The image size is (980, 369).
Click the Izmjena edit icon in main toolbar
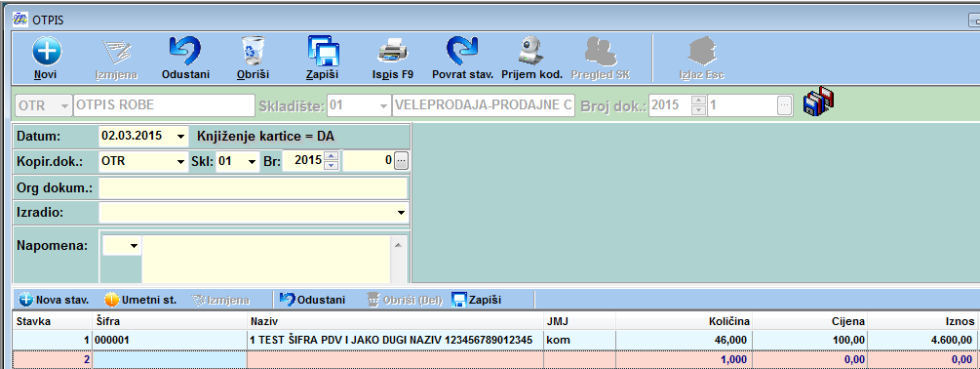(116, 52)
